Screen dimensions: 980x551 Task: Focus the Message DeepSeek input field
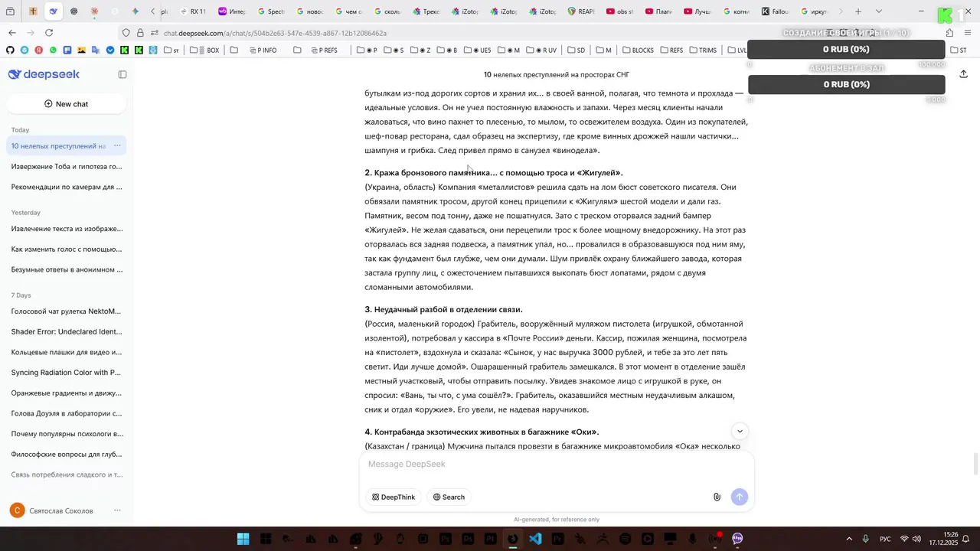click(557, 465)
